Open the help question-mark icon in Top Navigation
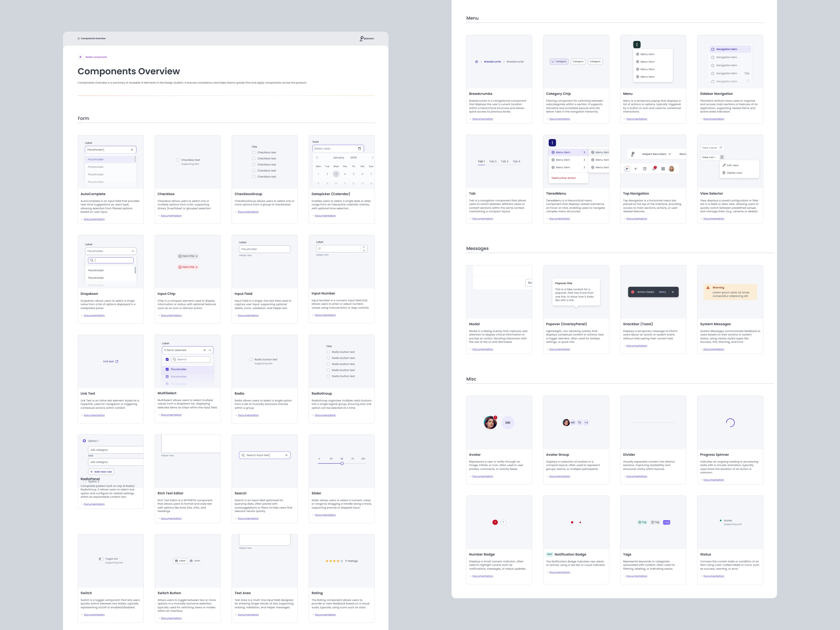 coord(645,169)
